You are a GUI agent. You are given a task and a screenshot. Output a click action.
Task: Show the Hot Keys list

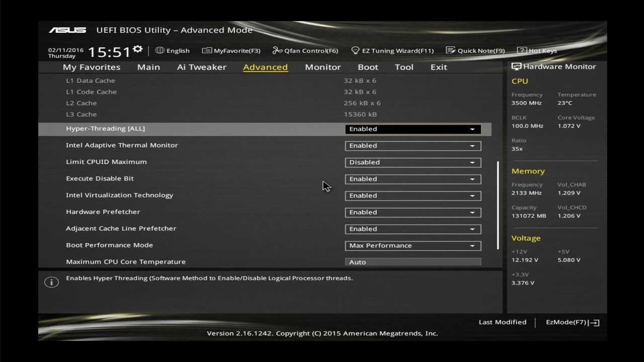pos(537,51)
